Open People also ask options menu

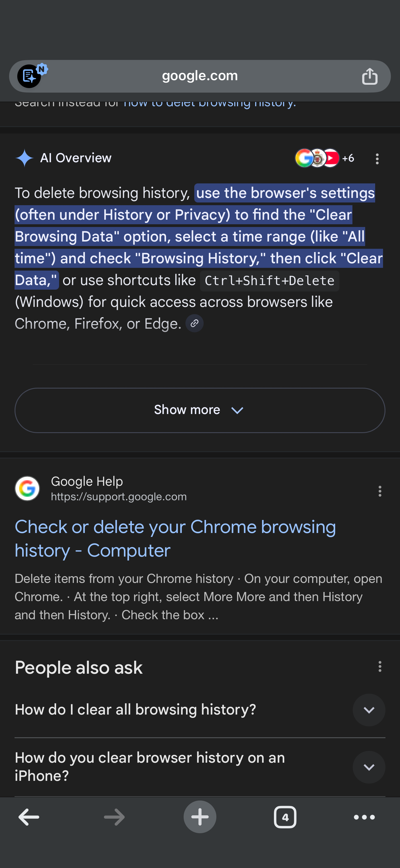[x=380, y=666]
